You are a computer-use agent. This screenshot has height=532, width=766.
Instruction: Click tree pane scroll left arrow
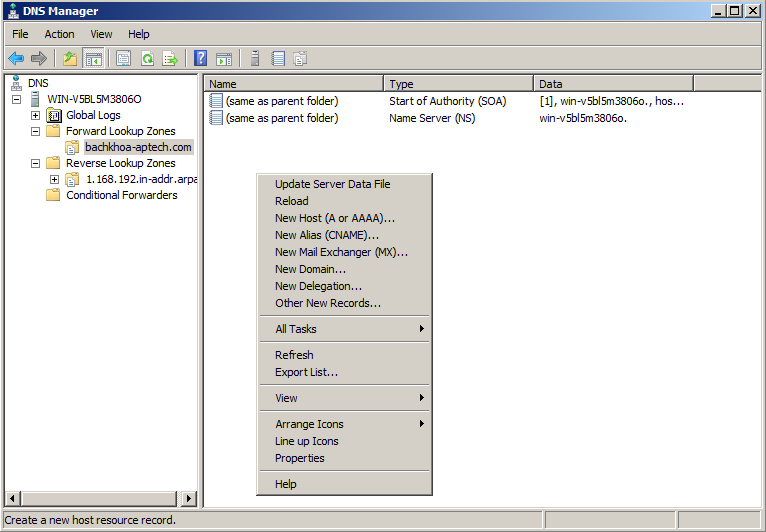click(x=12, y=499)
